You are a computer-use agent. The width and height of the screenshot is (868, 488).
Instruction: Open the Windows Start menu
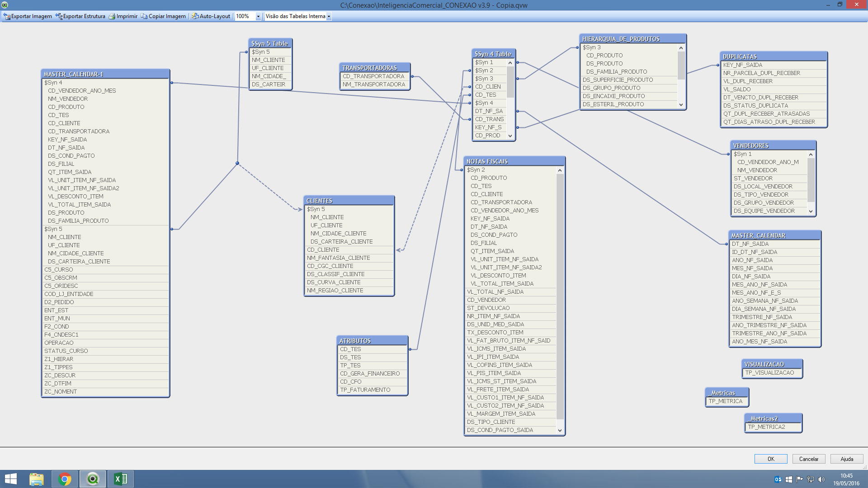pos(10,479)
